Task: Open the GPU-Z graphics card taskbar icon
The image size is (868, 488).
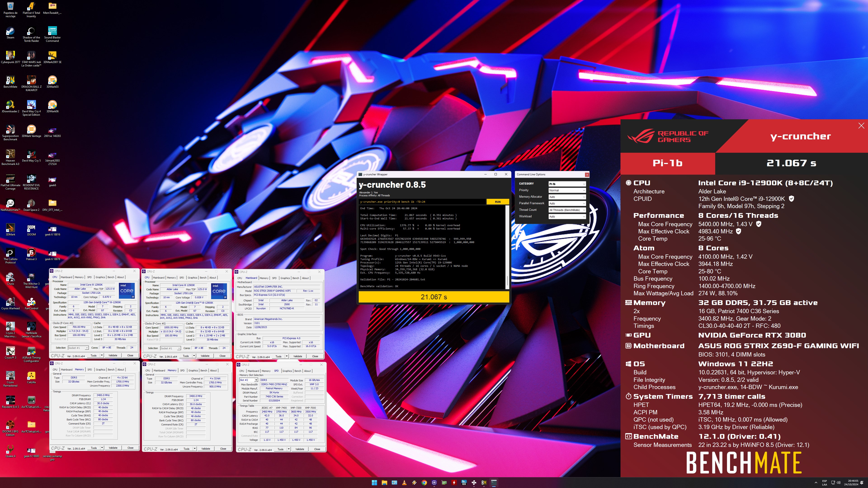Action: pyautogui.click(x=444, y=483)
